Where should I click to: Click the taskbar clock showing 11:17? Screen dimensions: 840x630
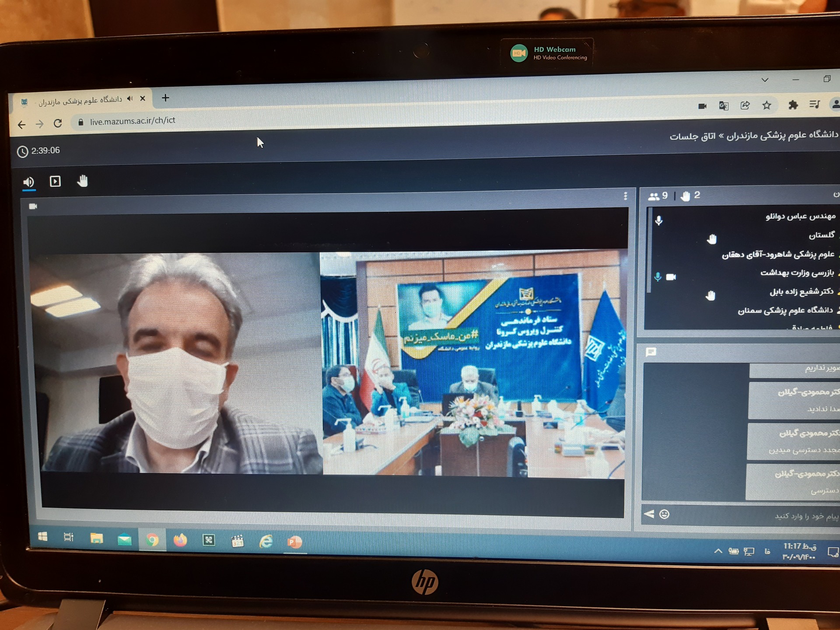[799, 551]
